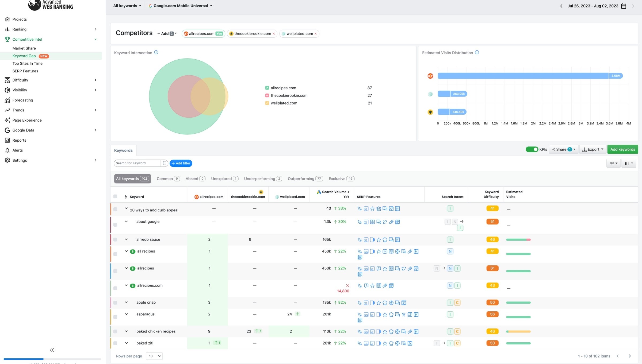Select the baked ziti row checkbox
Image resolution: width=642 pixels, height=364 pixels.
[115, 343]
